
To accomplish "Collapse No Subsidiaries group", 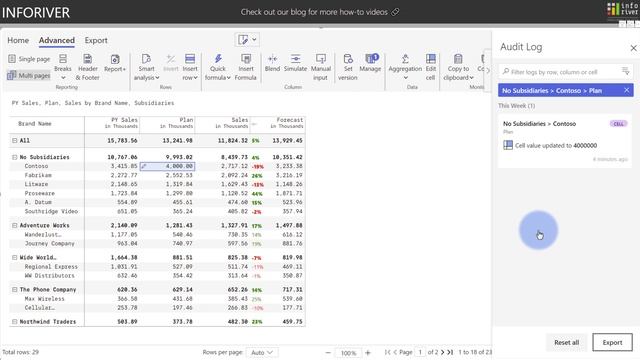I will [15, 157].
